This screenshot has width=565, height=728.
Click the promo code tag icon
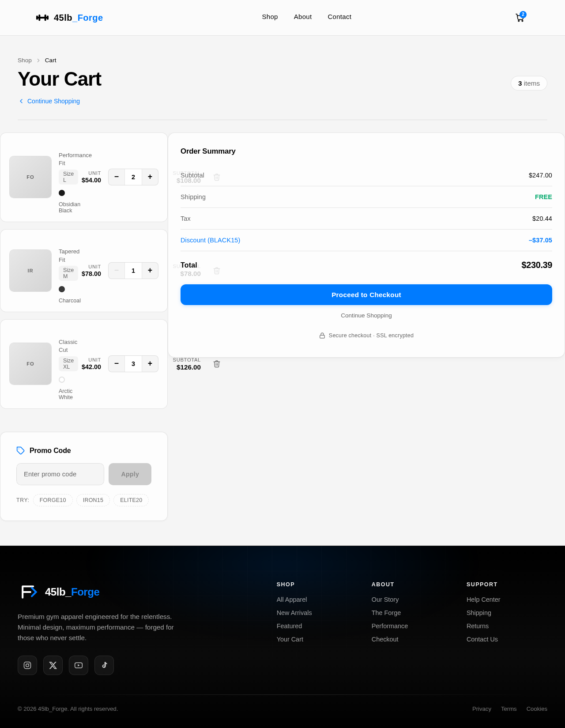[x=21, y=450]
